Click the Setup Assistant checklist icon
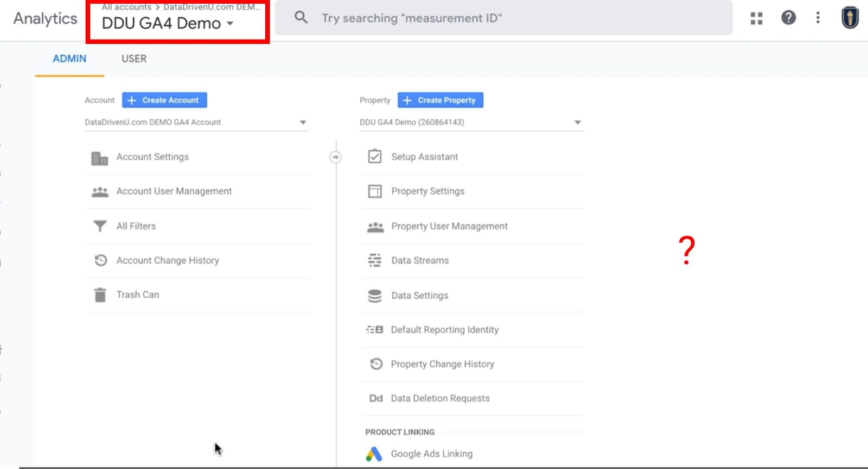This screenshot has height=469, width=868. tap(375, 157)
